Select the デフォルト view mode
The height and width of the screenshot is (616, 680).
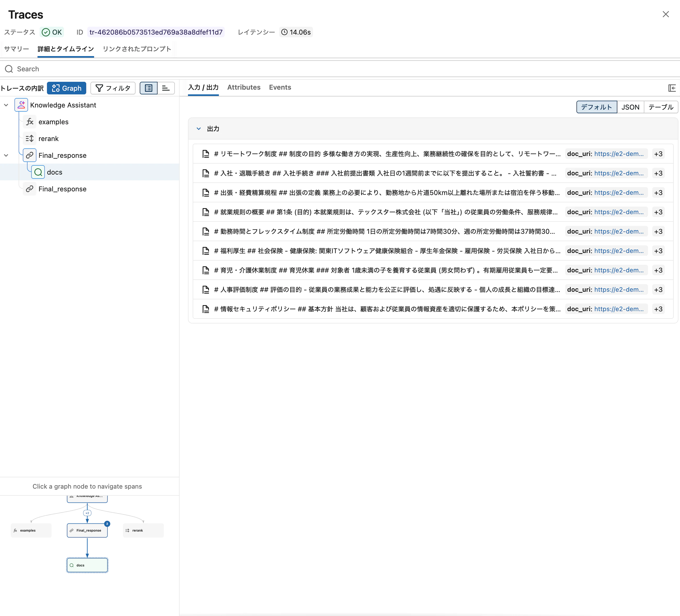click(597, 107)
